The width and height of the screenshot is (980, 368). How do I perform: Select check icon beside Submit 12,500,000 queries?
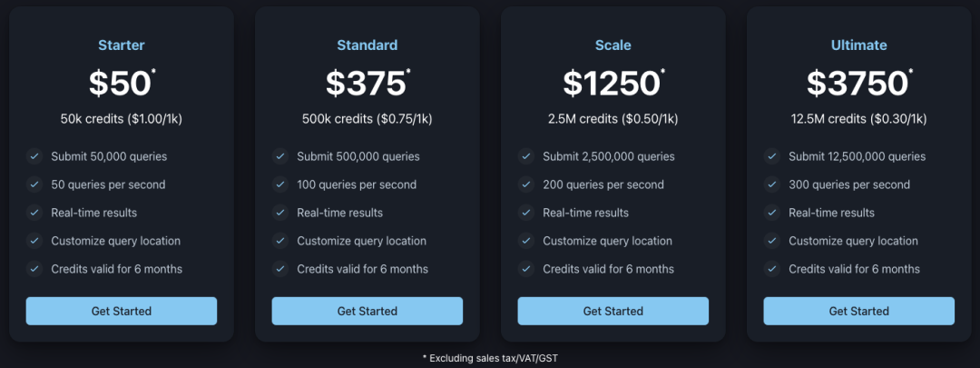click(772, 156)
